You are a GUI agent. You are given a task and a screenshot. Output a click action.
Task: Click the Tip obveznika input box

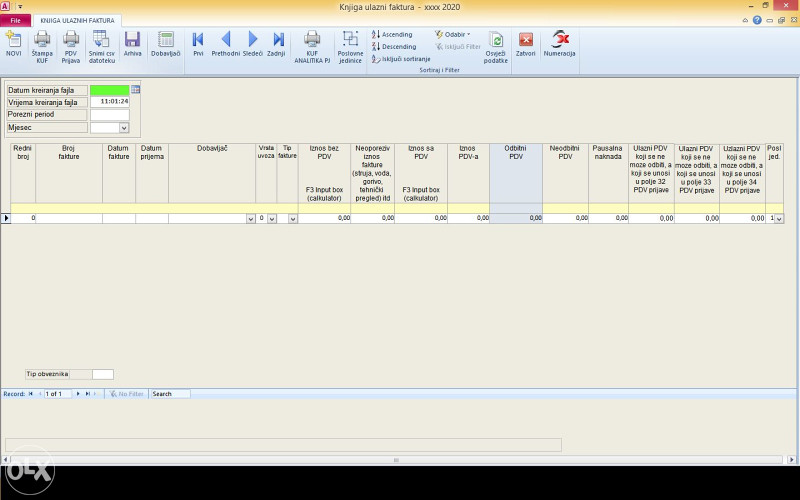tap(103, 374)
